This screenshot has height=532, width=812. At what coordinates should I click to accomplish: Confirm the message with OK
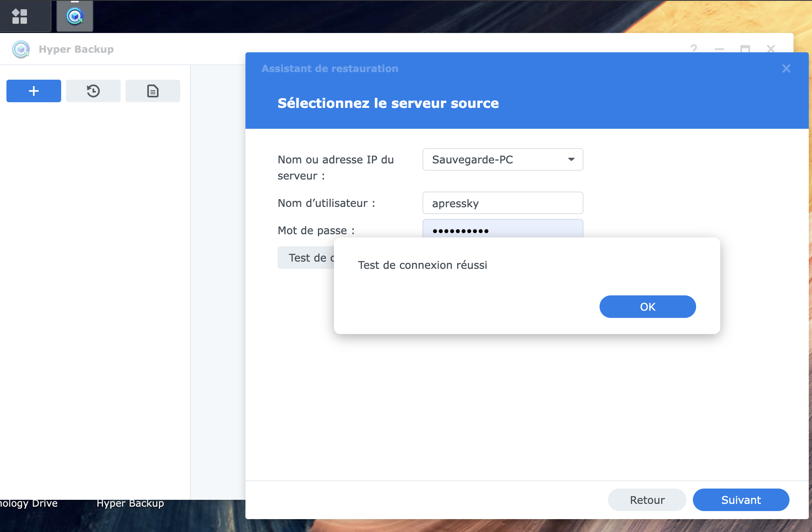click(x=647, y=307)
